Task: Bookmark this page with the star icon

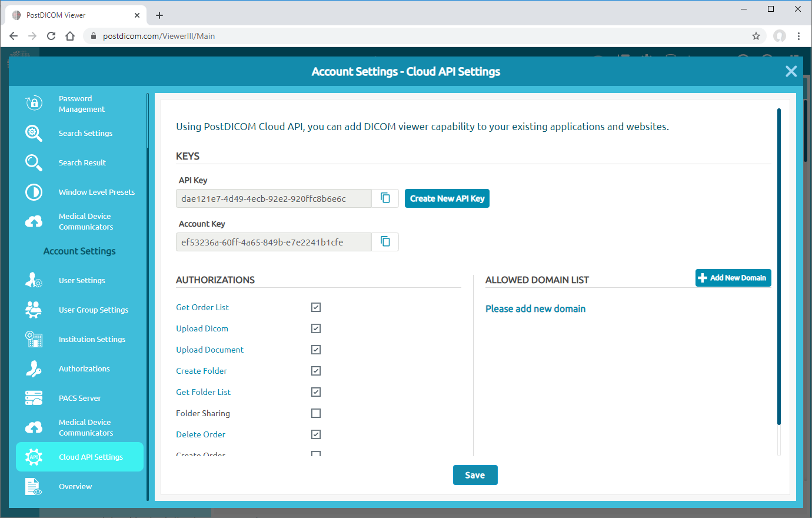Action: coord(756,36)
